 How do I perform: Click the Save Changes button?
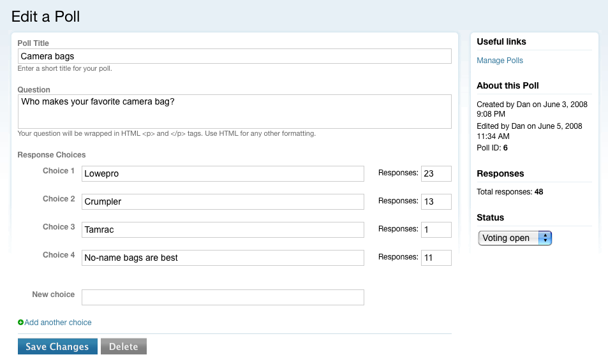[x=57, y=346]
